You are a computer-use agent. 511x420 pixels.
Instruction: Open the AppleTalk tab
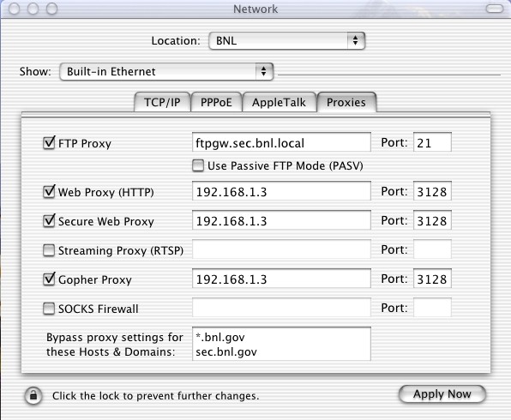pos(279,102)
